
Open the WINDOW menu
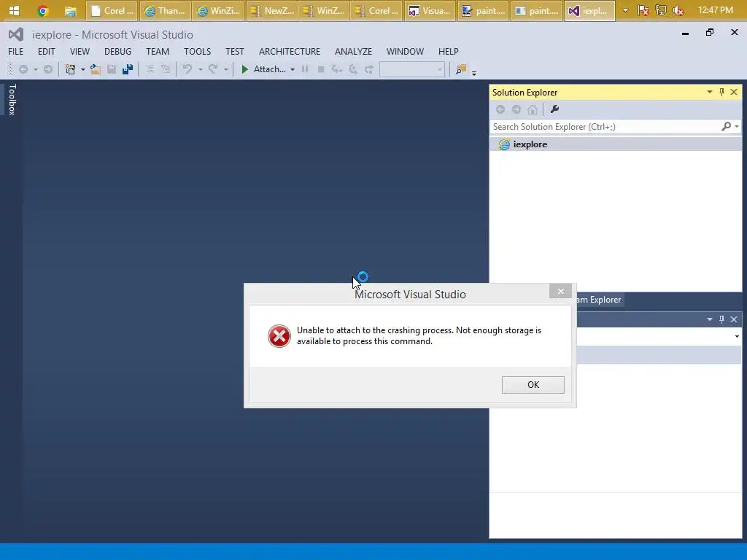tap(405, 52)
